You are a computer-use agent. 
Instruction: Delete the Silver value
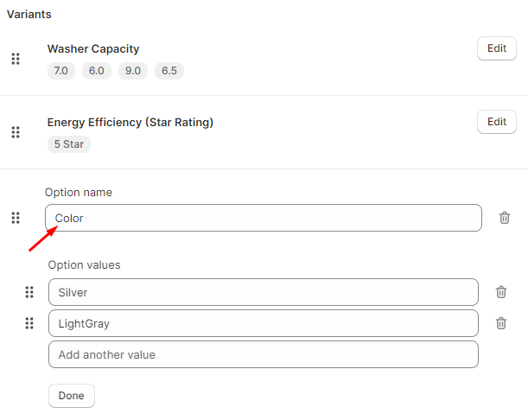pyautogui.click(x=501, y=292)
